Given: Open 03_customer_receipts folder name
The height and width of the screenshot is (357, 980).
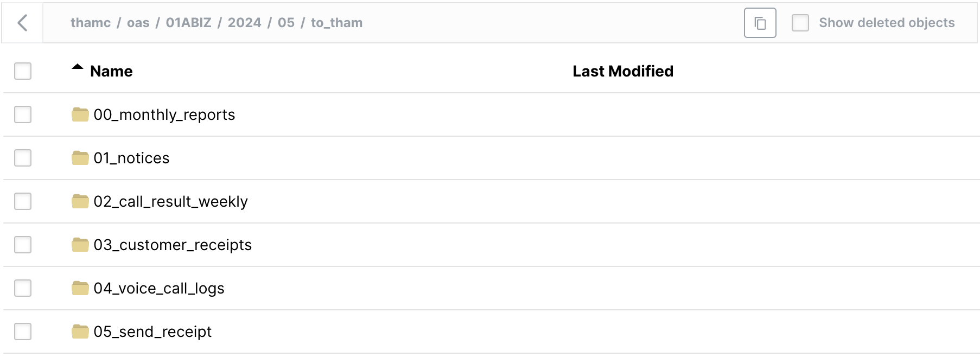Looking at the screenshot, I should (x=173, y=245).
